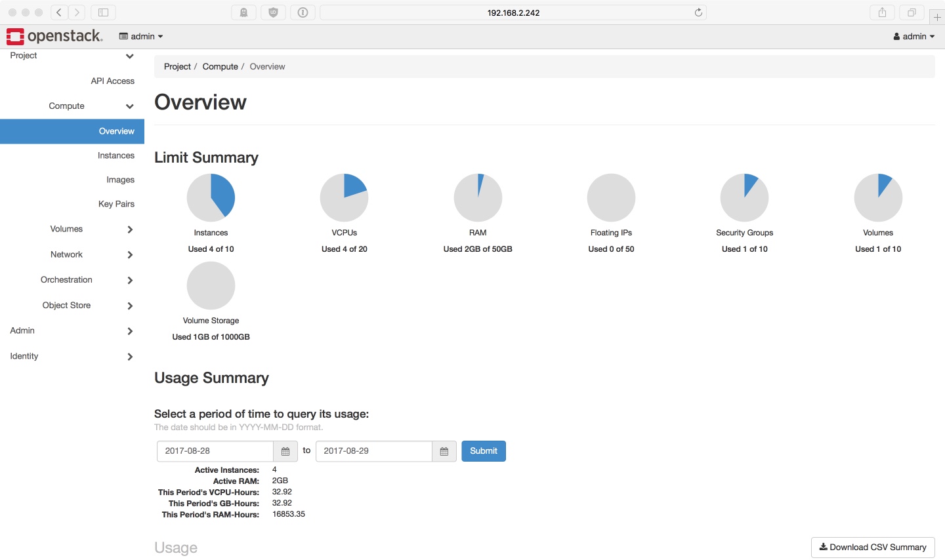Click the Overview breadcrumb text
The image size is (945, 560).
tap(267, 67)
